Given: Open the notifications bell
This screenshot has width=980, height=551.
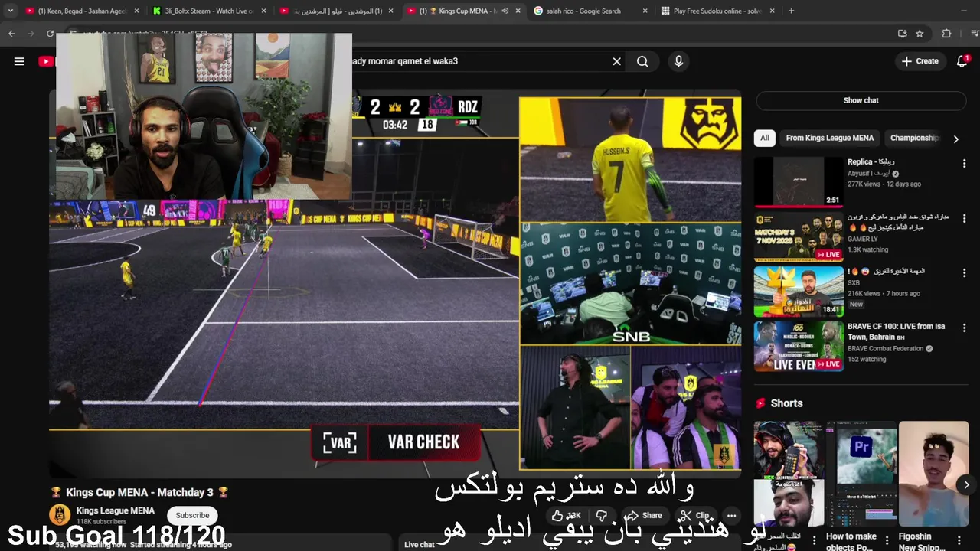Looking at the screenshot, I should point(962,61).
